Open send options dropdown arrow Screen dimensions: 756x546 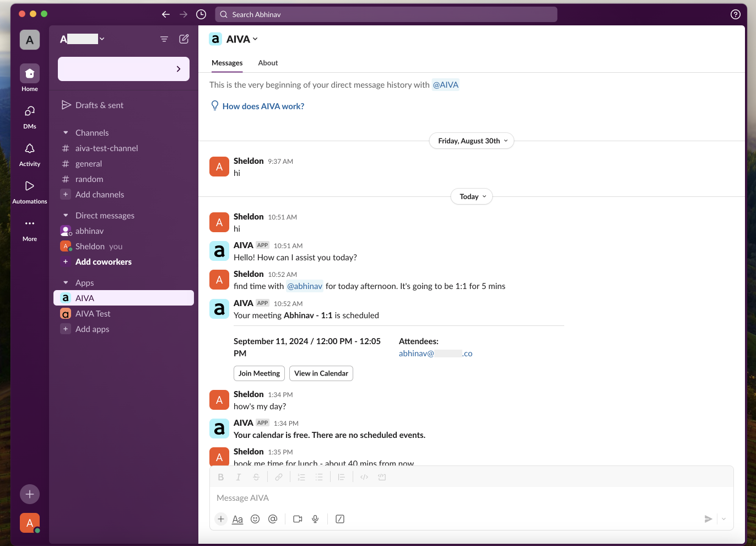coord(723,519)
